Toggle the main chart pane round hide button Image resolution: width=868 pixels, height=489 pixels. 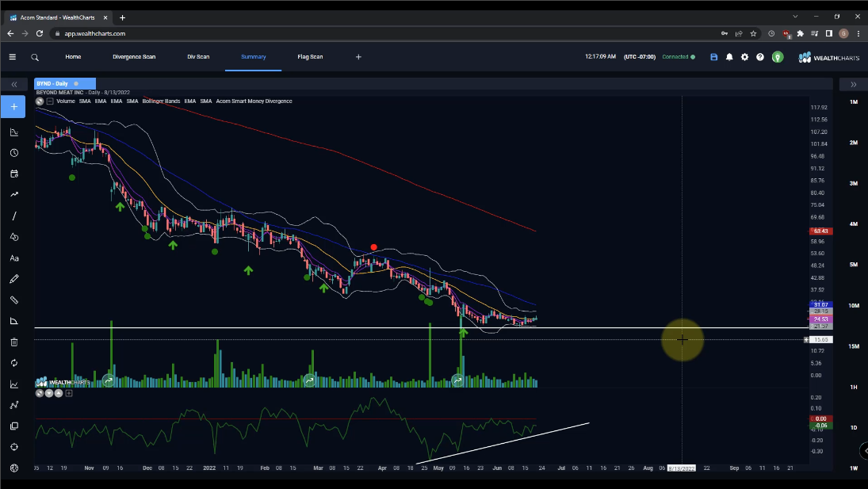click(x=40, y=101)
